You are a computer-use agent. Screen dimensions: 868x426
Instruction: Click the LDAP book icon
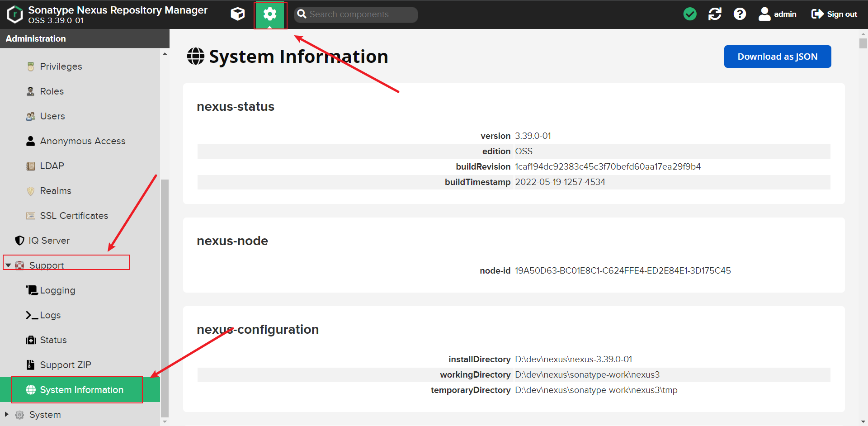tap(31, 166)
